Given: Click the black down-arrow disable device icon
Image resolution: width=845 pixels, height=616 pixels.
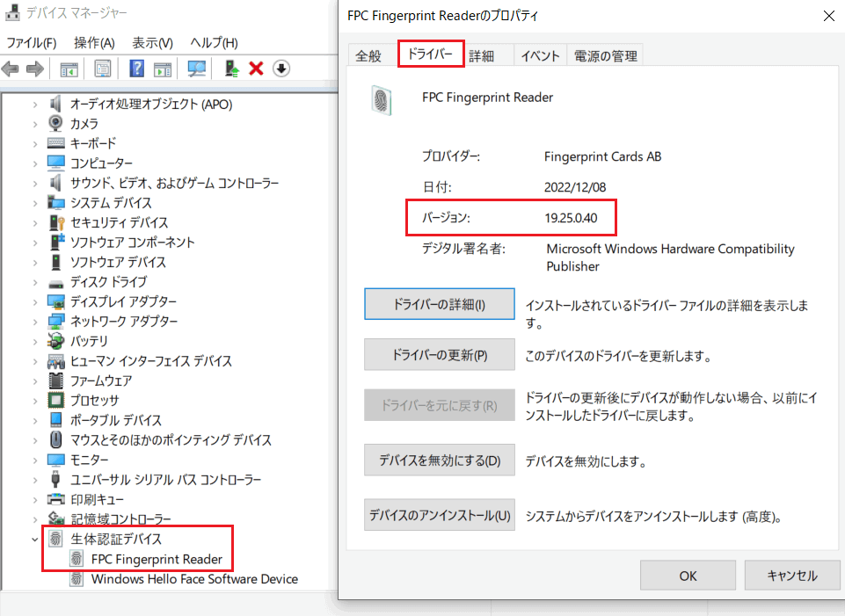Looking at the screenshot, I should tap(280, 69).
